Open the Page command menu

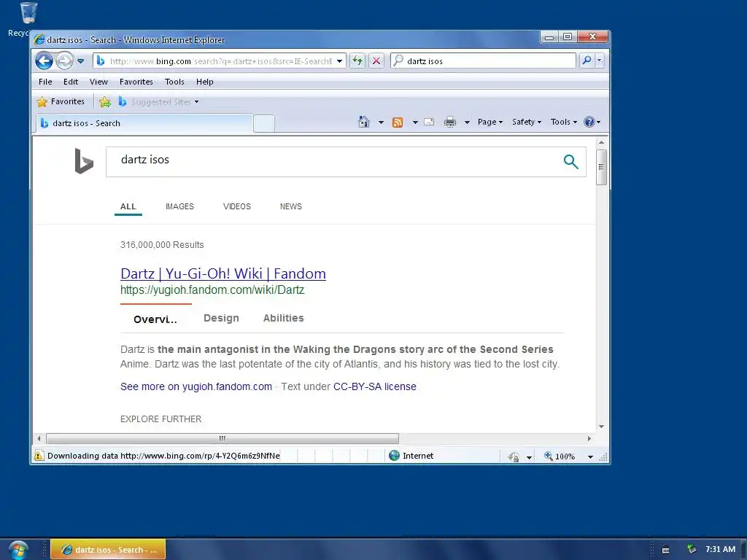tap(490, 122)
